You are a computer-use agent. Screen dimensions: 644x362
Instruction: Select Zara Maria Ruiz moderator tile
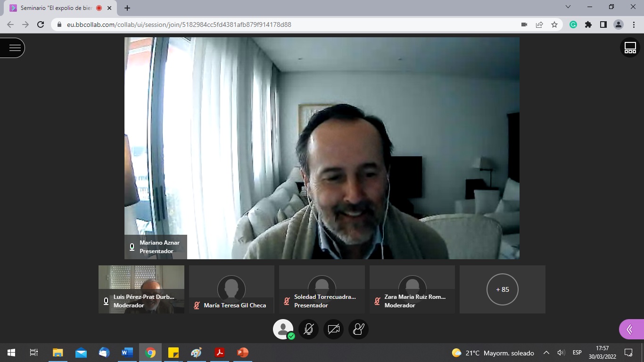tap(412, 289)
